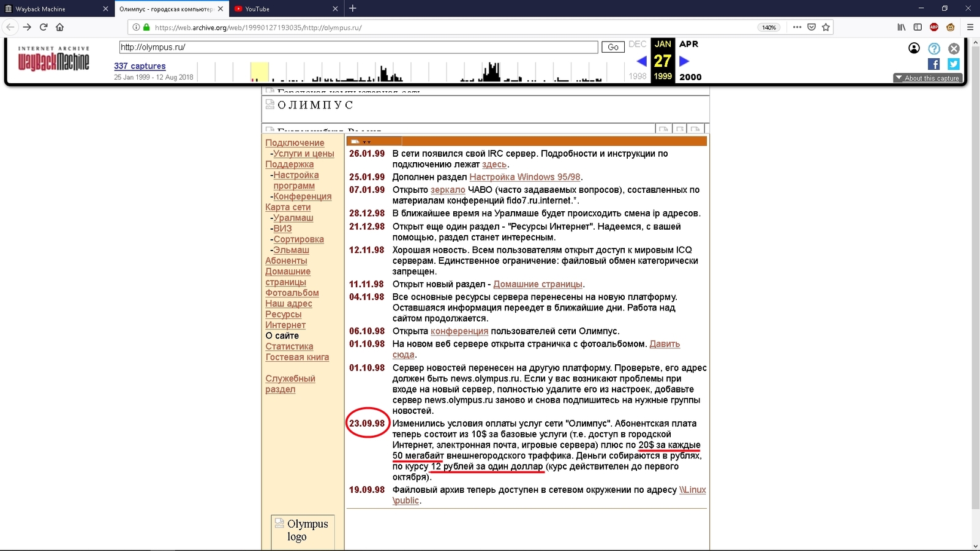
Task: Go to previous capture blue arrow
Action: [641, 61]
